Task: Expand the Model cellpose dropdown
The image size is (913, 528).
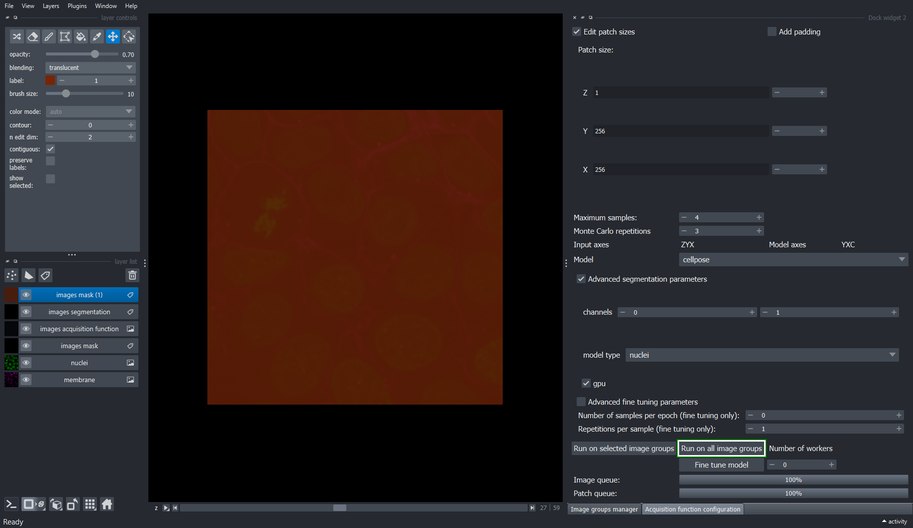Action: coord(793,260)
